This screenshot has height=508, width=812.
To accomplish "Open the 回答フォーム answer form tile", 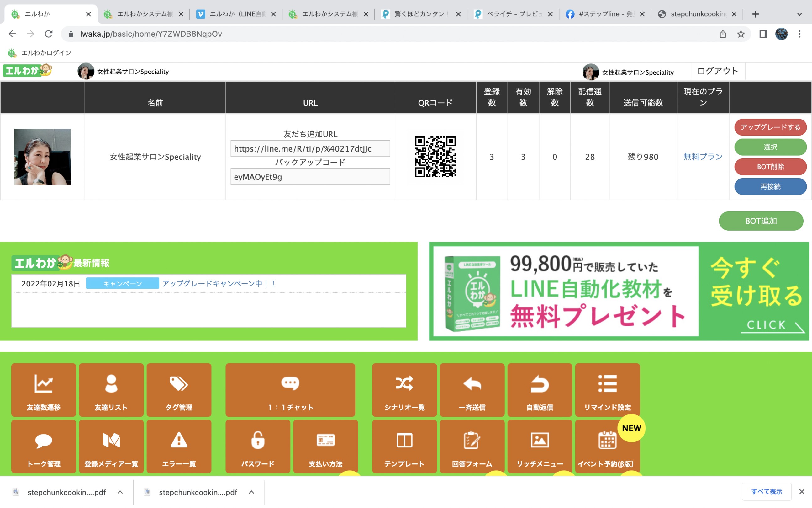I will pyautogui.click(x=472, y=446).
